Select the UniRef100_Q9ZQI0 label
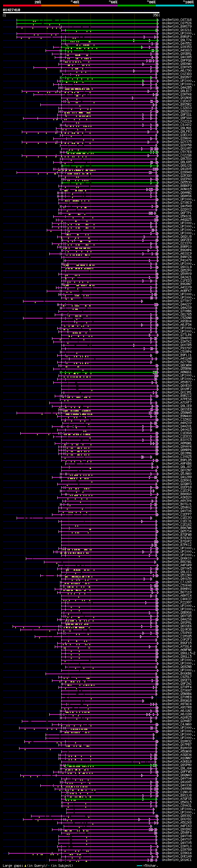 (177, 111)
